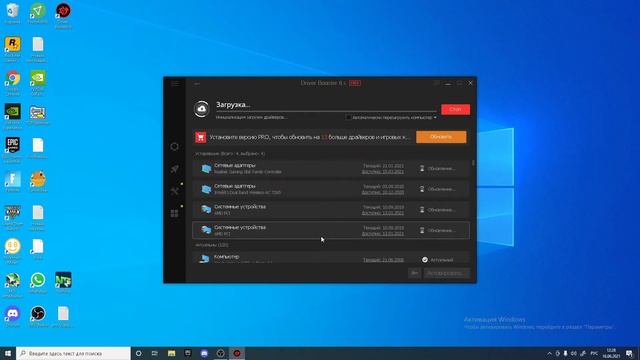The height and width of the screenshot is (360, 640).
Task: Click the activation button at bottom right
Action: (446, 273)
